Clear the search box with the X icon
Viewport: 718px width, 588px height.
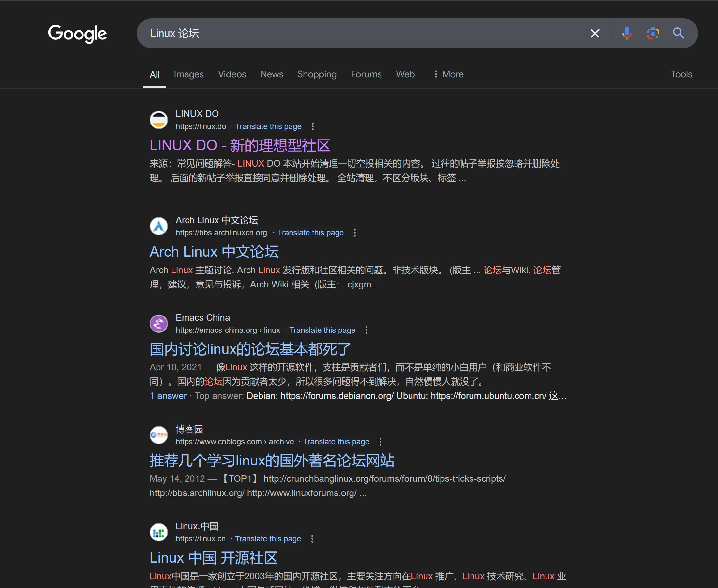595,33
